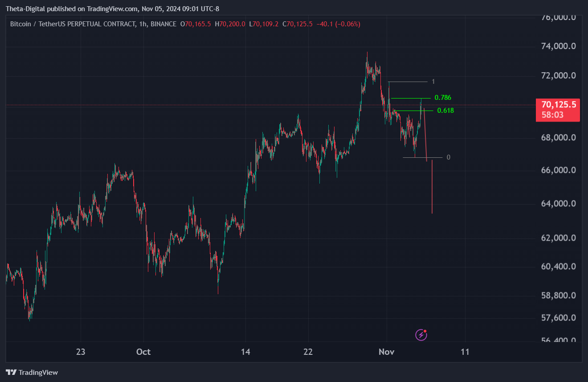
Task: Click the 11 date label on time axis
Action: tap(465, 352)
